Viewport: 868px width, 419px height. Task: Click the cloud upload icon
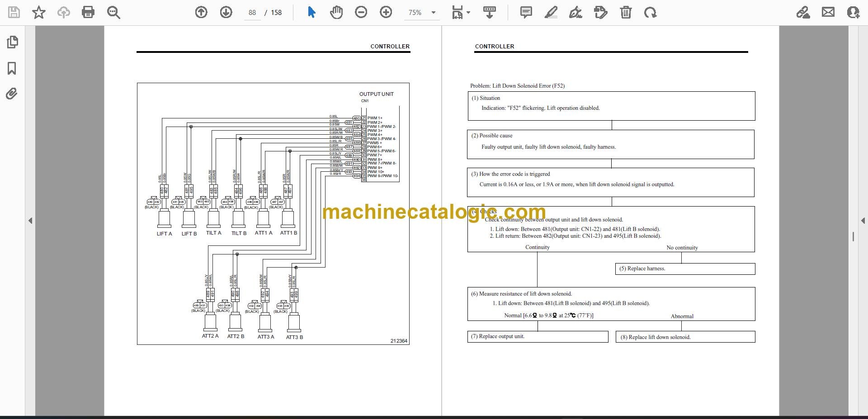tap(63, 12)
